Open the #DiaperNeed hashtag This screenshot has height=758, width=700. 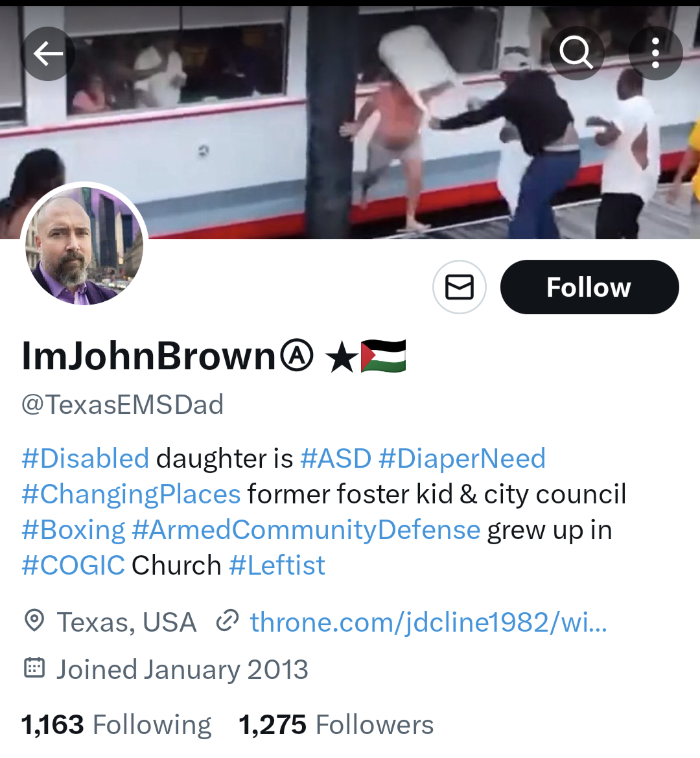(462, 458)
